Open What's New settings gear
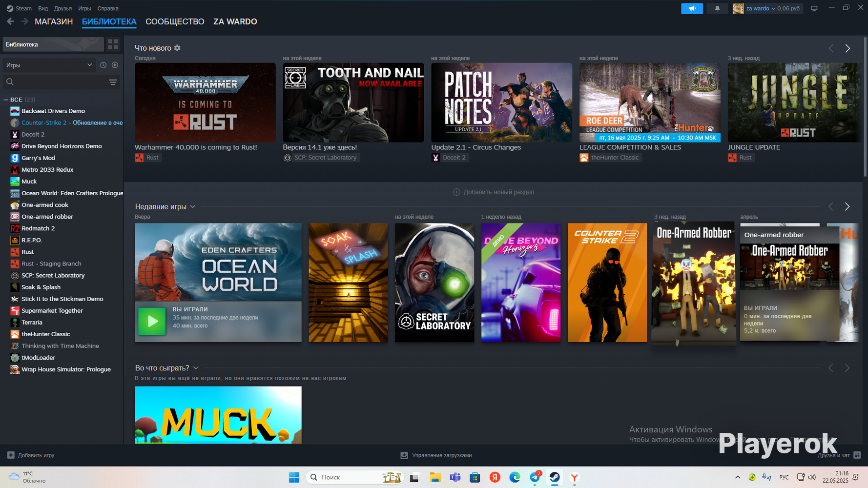This screenshot has height=488, width=868. pos(177,48)
